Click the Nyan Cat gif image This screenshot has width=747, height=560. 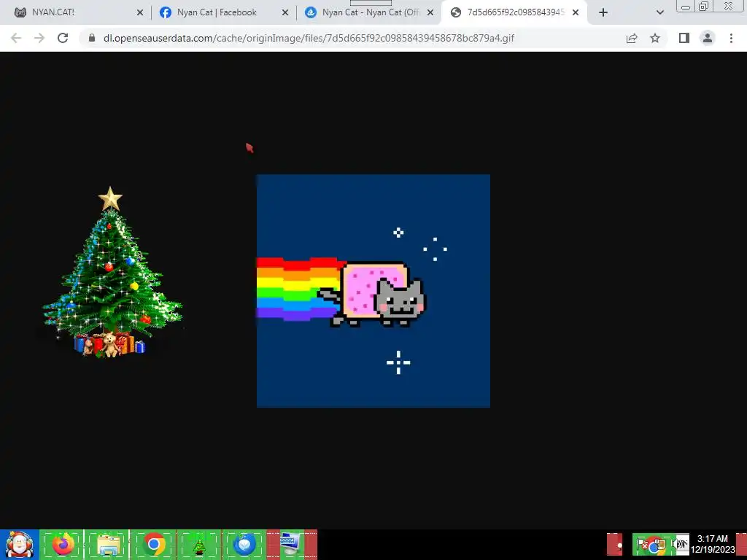tap(373, 290)
